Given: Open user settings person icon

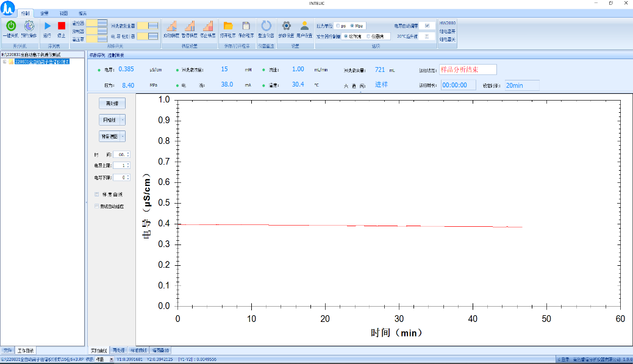Looking at the screenshot, I should pos(304,26).
